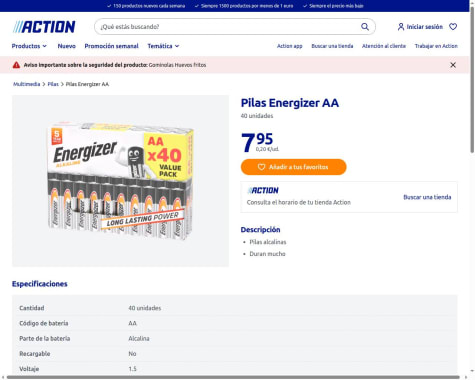Click the Gominolas Huevos Fritos notice text

pyautogui.click(x=177, y=65)
